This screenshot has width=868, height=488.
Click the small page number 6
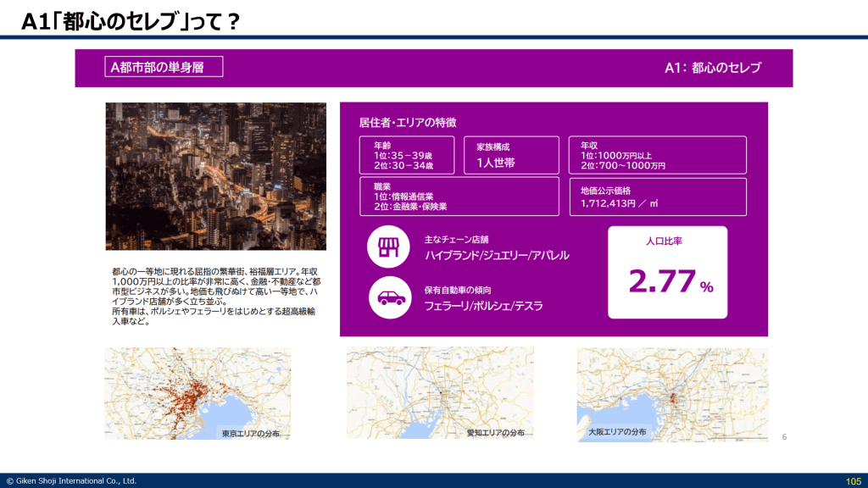tap(784, 437)
